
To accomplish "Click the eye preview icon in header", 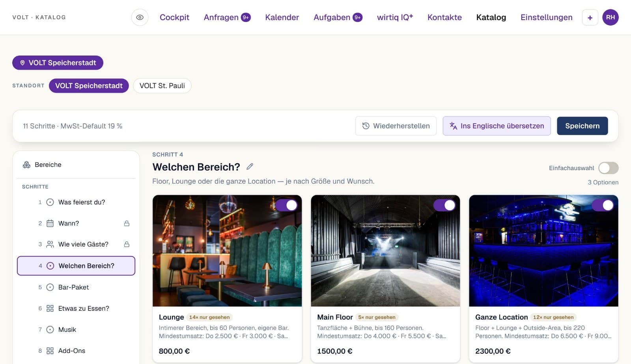I will coord(140,17).
